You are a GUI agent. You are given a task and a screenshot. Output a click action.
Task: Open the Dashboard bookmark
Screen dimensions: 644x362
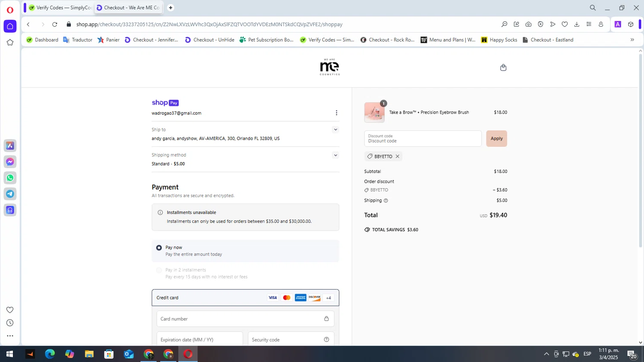pyautogui.click(x=43, y=40)
